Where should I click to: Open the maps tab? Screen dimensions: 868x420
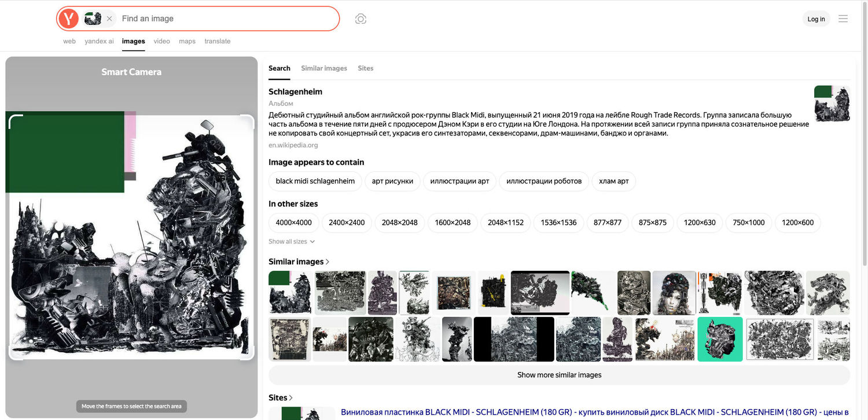point(187,41)
